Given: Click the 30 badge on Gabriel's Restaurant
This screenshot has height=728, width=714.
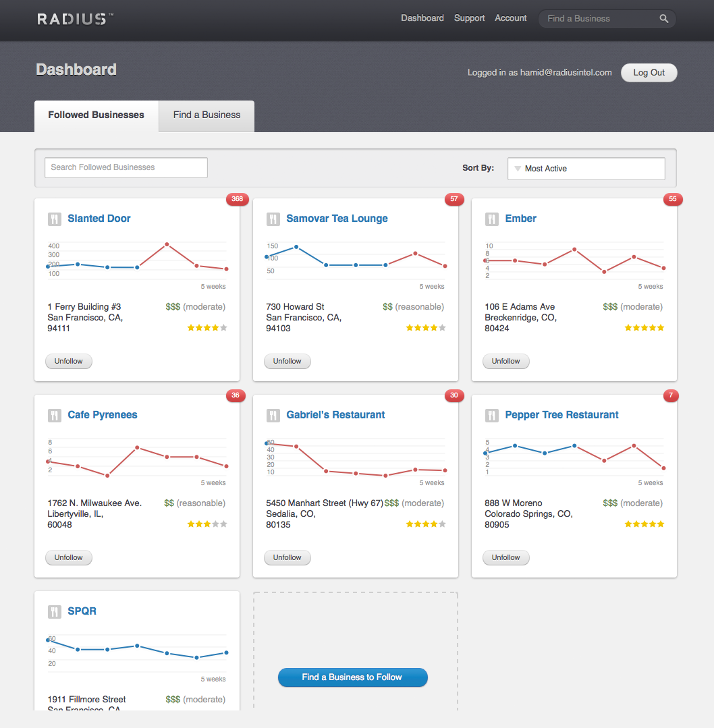Looking at the screenshot, I should click(454, 395).
